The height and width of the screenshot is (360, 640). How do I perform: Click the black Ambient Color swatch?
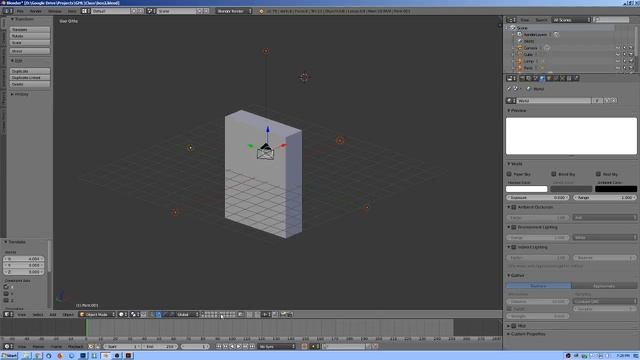616,189
